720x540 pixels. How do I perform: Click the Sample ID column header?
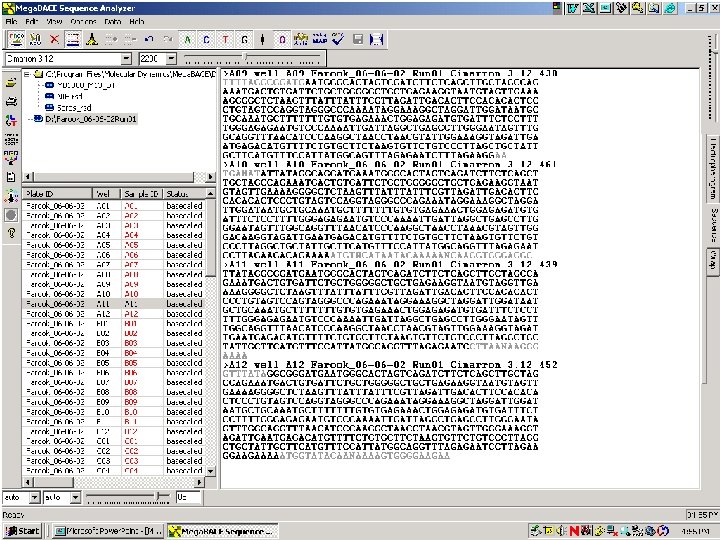click(x=141, y=194)
